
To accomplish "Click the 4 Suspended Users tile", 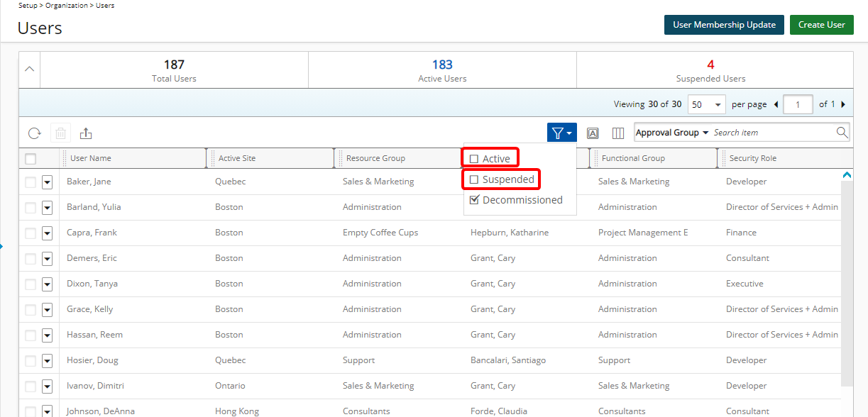I will point(710,70).
